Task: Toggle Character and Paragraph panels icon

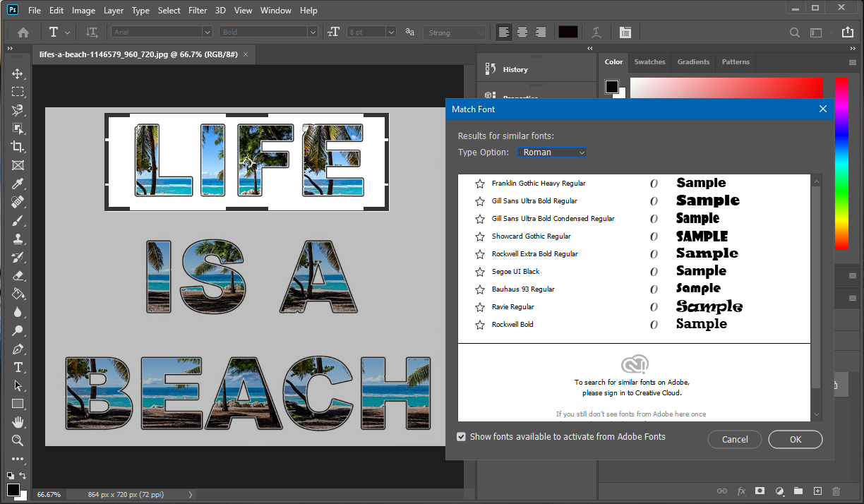Action: pos(625,32)
